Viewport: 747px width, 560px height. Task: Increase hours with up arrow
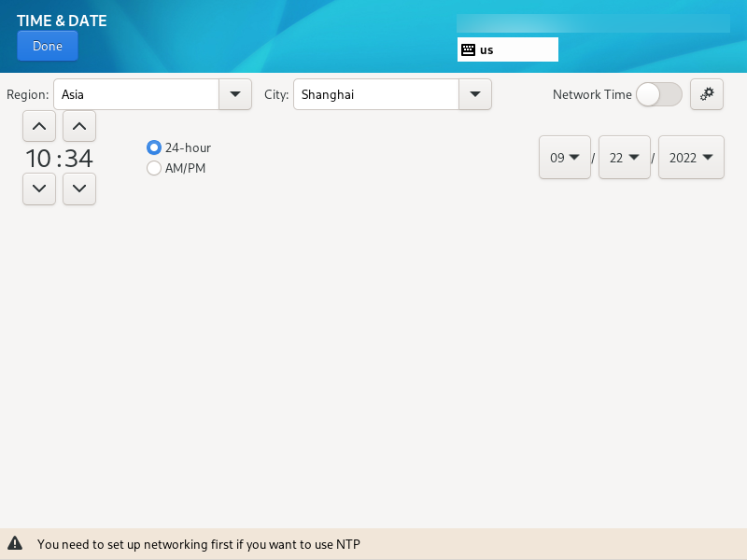click(x=38, y=126)
